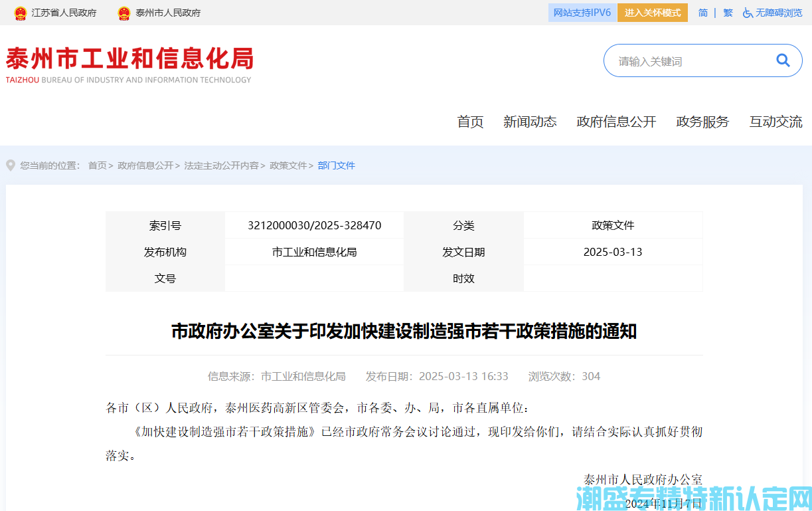Click the 泰州市人民政府办公室 signature line
812x511 pixels.
coord(643,479)
